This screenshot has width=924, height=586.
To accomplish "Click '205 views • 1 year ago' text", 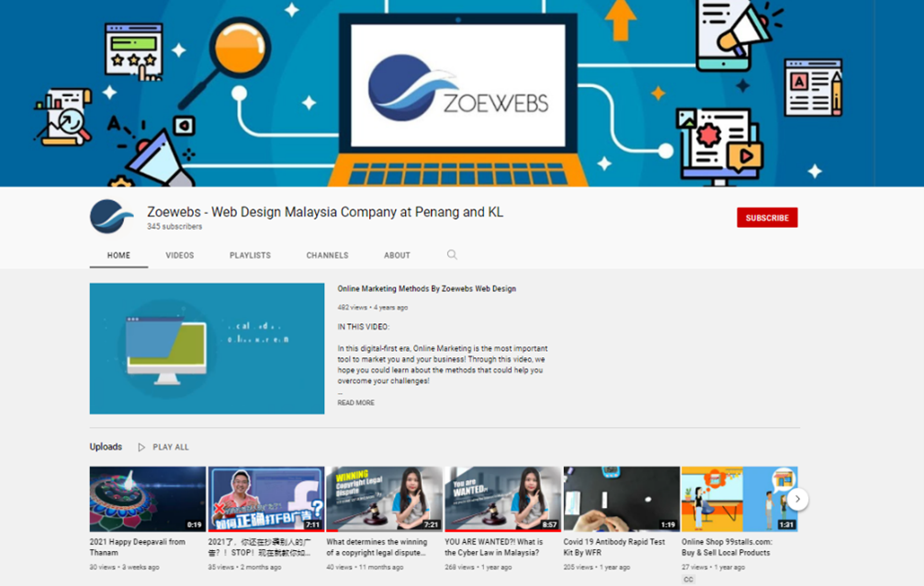I will pos(596,567).
